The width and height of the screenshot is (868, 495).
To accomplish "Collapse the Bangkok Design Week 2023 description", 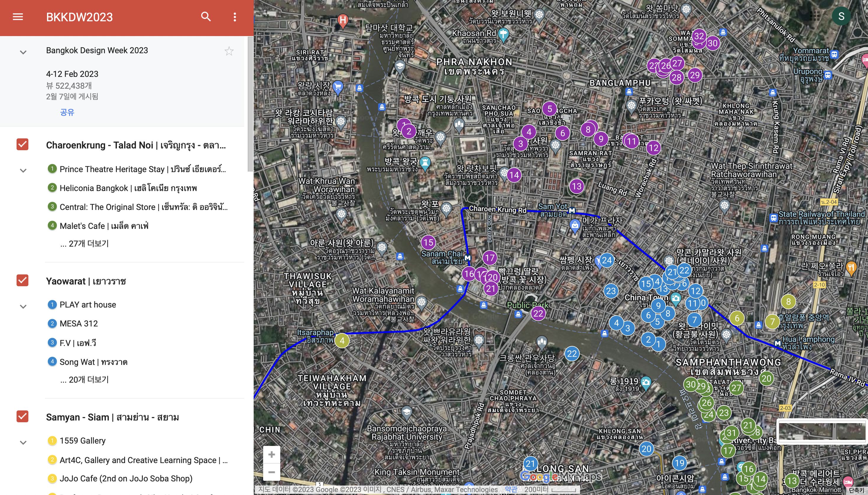I will click(23, 52).
